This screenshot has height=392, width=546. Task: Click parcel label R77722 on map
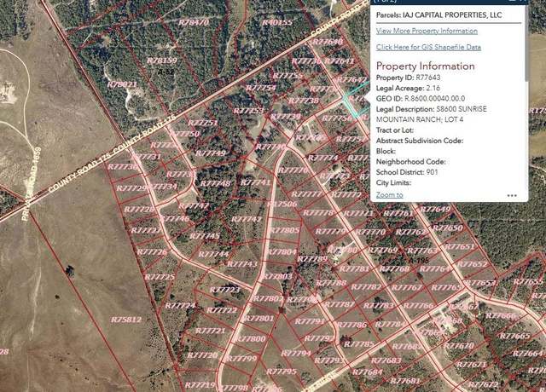[x=222, y=310]
